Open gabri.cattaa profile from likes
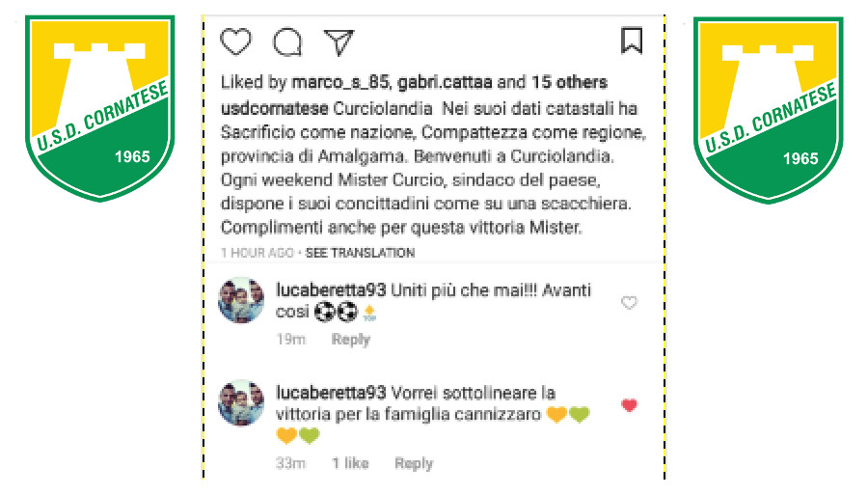868x495 pixels. point(445,83)
